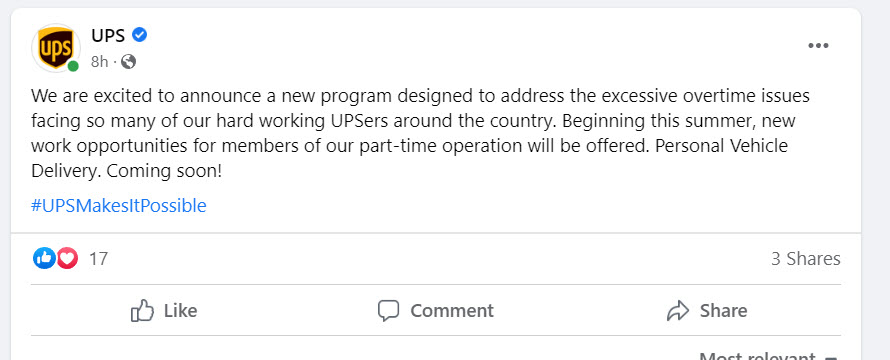Click the post announcement text body
The width and height of the screenshot is (890, 360).
click(x=420, y=133)
